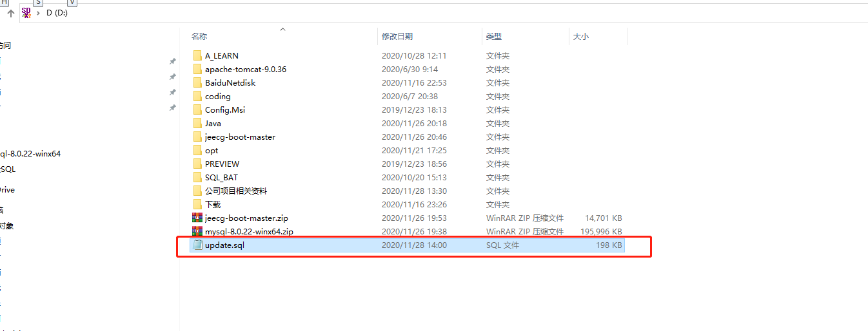This screenshot has width=868, height=331.
Task: Select the 下载 folder name
Action: coord(213,205)
